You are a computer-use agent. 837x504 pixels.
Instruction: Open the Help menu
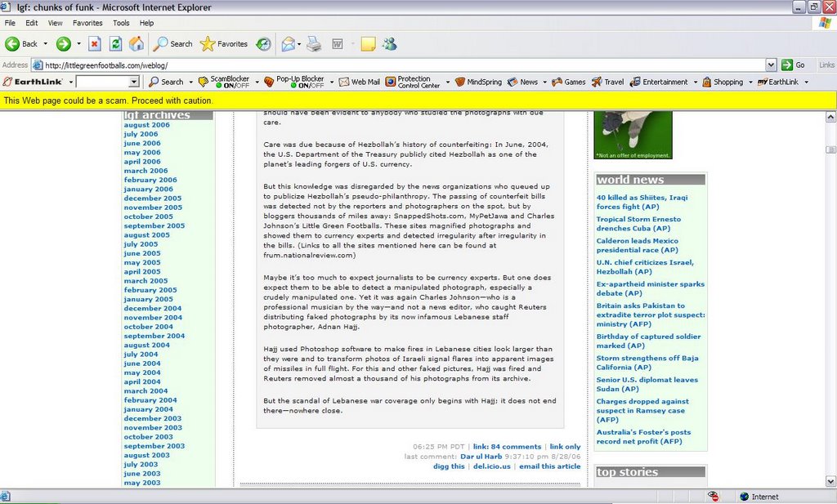(x=147, y=23)
